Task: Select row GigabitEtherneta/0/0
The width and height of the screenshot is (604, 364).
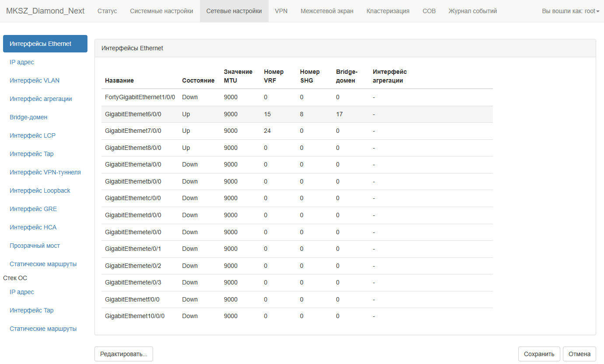Action: [297, 165]
